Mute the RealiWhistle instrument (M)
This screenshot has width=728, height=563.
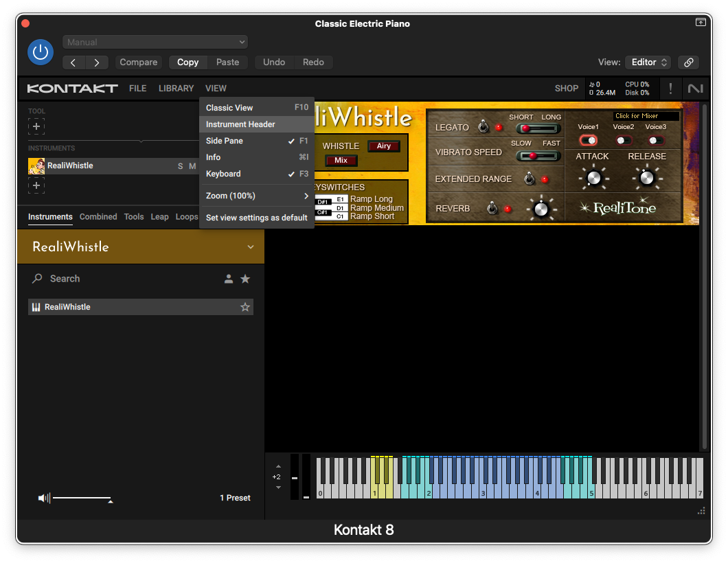192,165
